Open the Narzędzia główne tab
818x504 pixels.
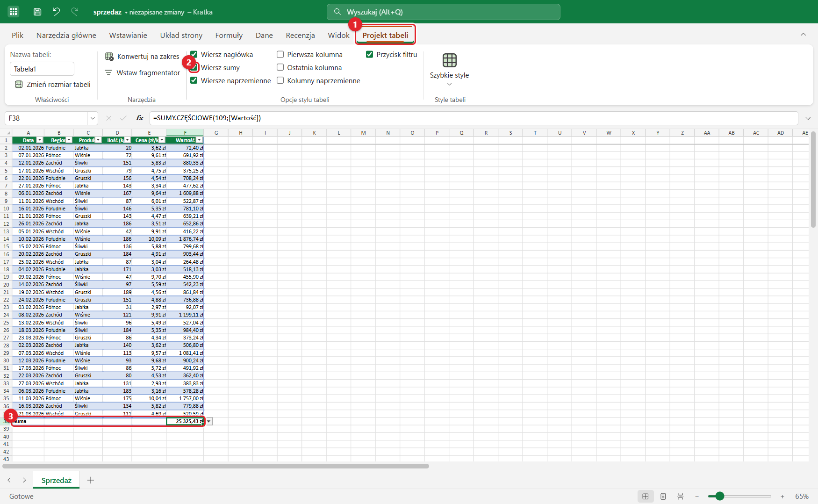coord(66,35)
